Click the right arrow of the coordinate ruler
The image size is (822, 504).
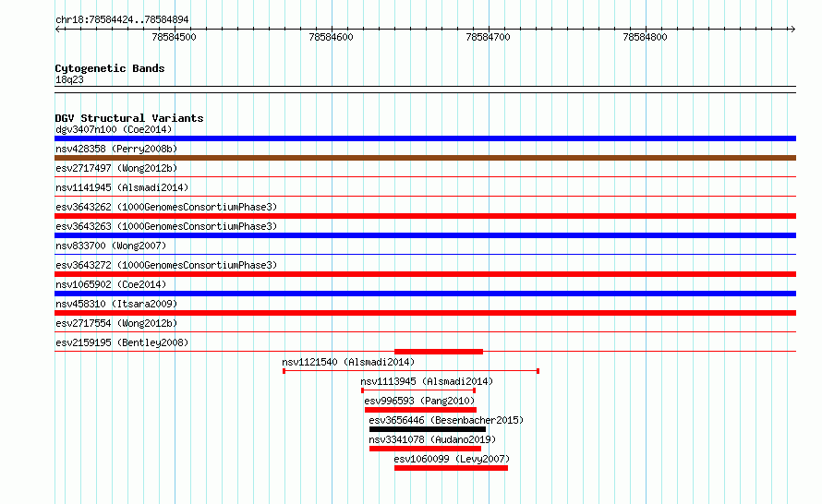tap(792, 29)
